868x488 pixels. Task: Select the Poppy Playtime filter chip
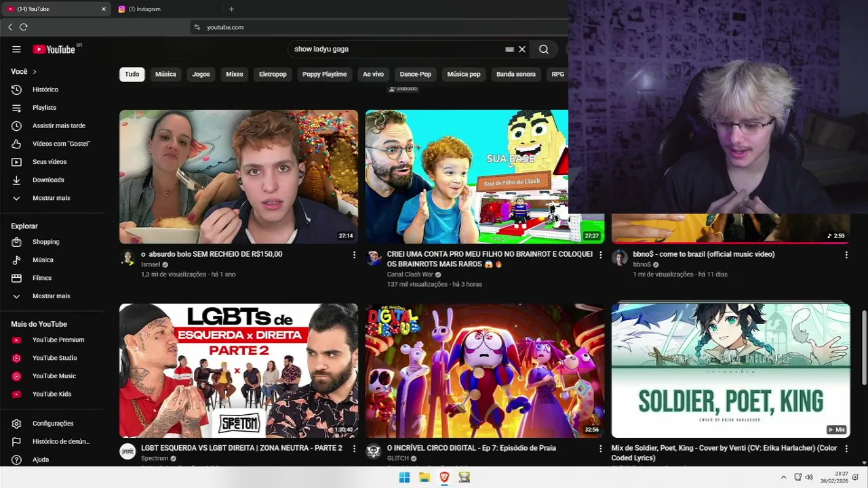(x=325, y=75)
